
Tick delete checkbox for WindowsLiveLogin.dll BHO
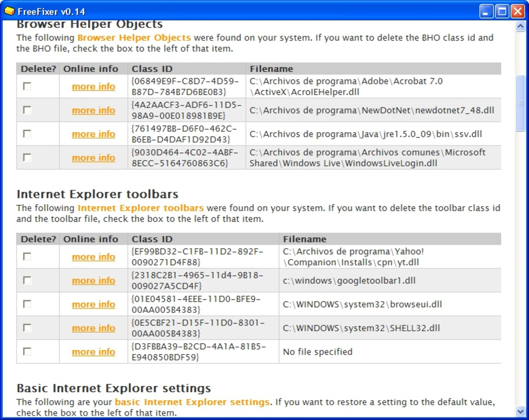coord(27,157)
